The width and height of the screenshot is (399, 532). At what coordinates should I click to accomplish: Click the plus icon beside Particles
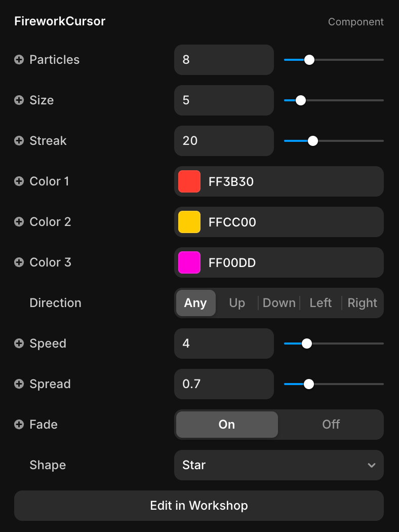tap(19, 60)
